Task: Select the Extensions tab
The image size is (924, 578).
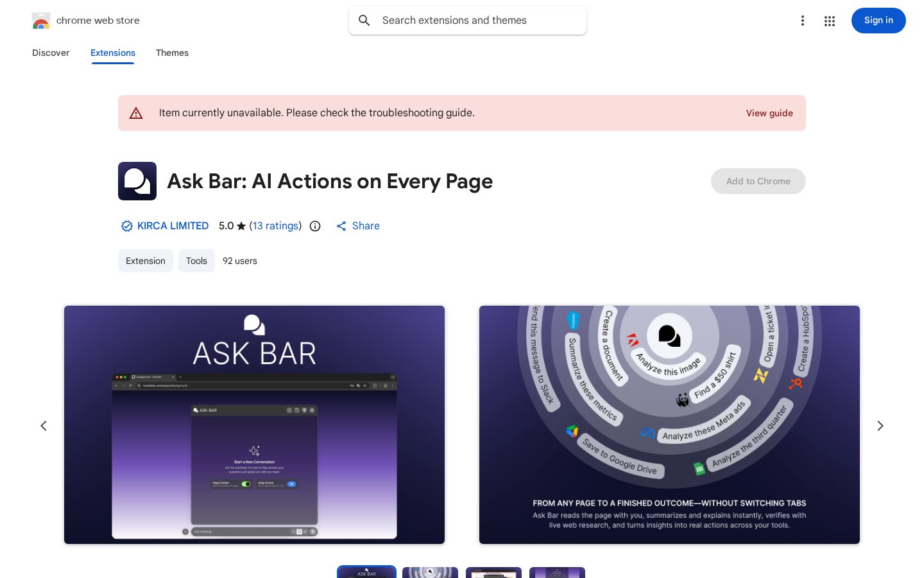Action: [x=113, y=53]
